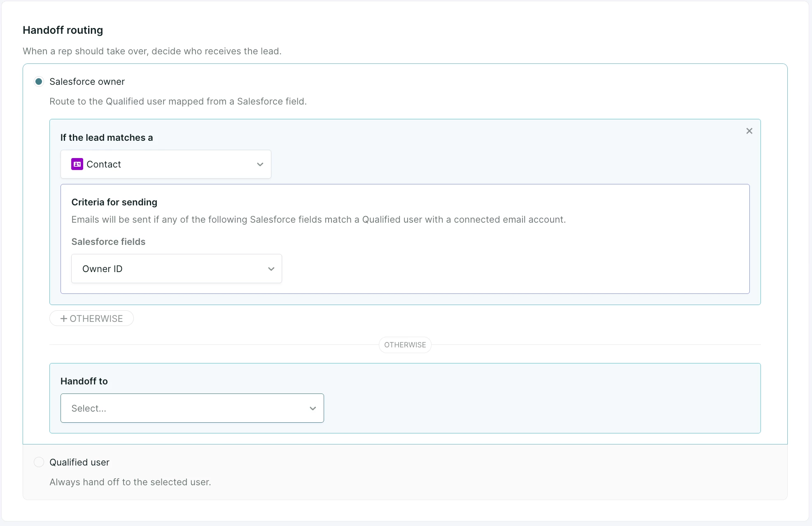Open the Handoff to Select dropdown
Screen dimensions: 812x526
[x=192, y=408]
